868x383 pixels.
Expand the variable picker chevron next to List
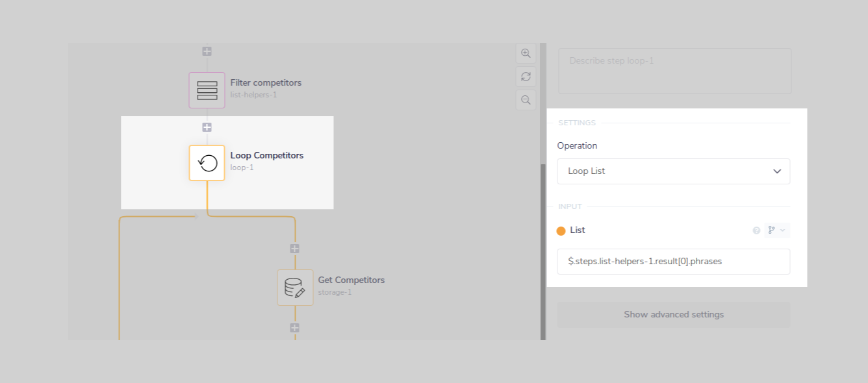pyautogui.click(x=782, y=230)
